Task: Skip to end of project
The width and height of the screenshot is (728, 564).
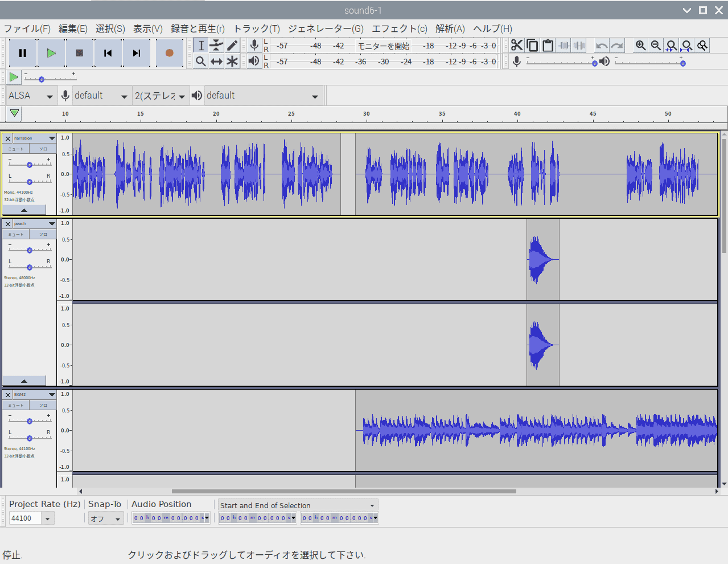Action: [137, 53]
